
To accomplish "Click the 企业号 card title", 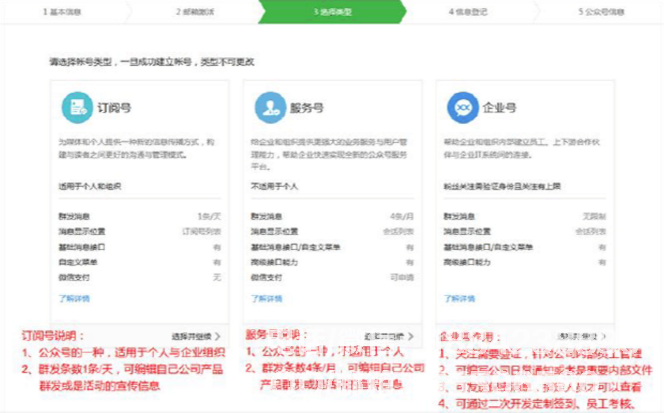I will 500,108.
